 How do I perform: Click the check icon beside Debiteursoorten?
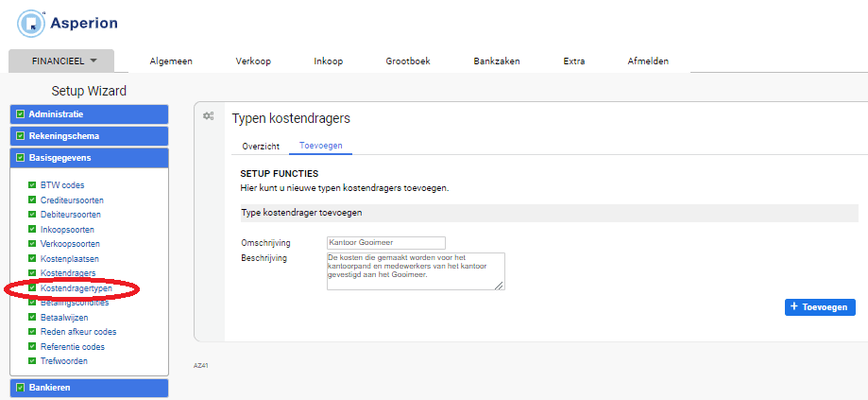click(32, 215)
